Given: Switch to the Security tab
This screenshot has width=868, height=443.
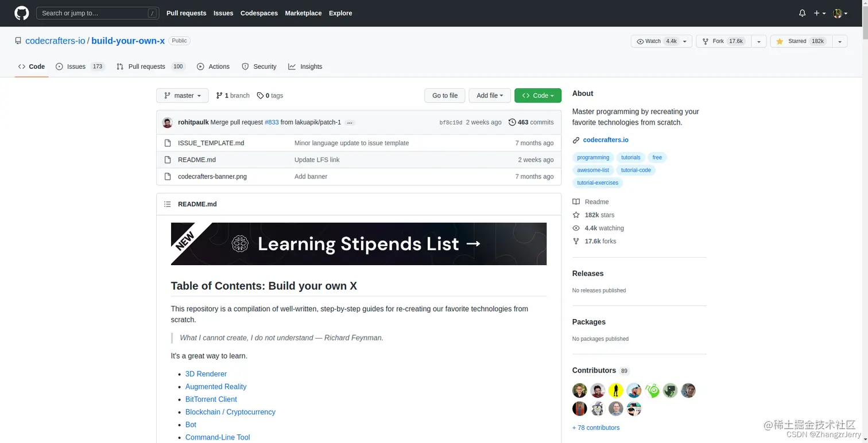Looking at the screenshot, I should pyautogui.click(x=259, y=67).
